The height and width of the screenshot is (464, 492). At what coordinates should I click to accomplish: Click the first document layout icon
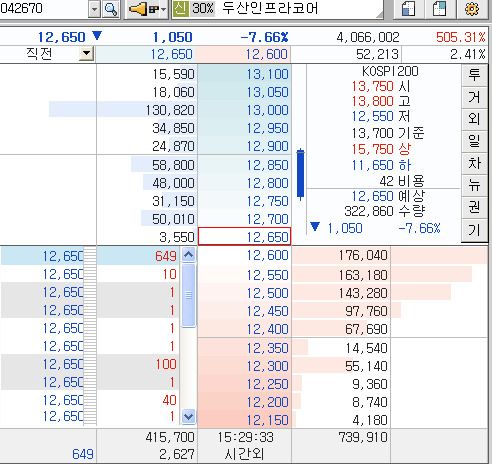[408, 9]
